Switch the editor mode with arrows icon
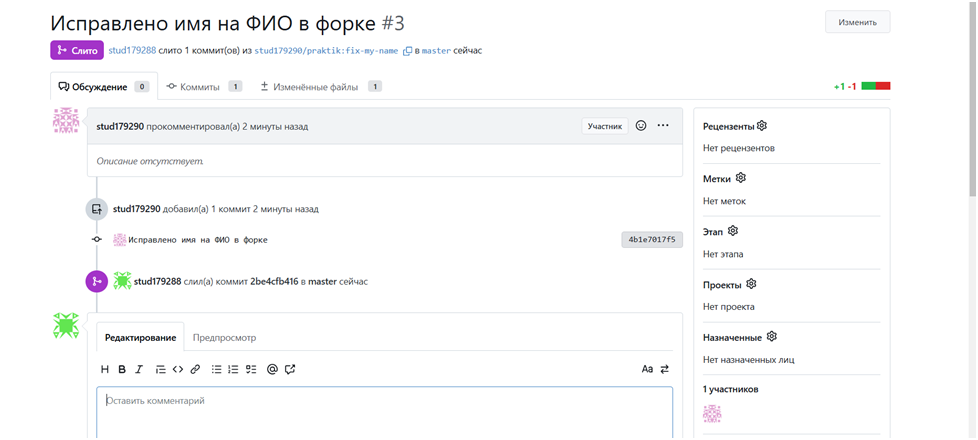Viewport: 978px width, 440px height. point(664,369)
